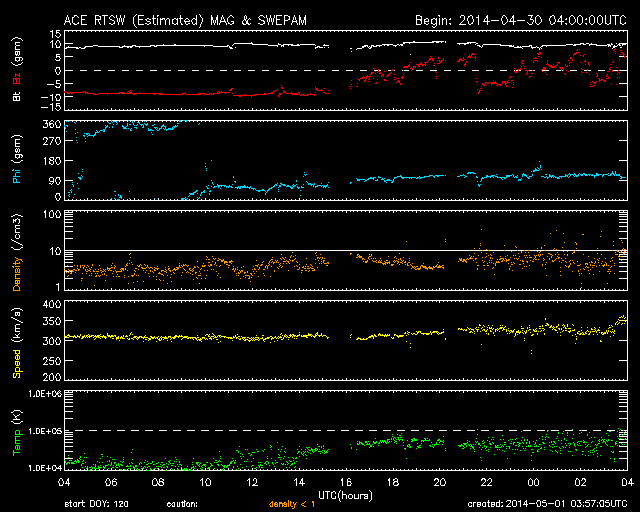This screenshot has height=512, width=640.
Task: Click the cyan "Phi" axis label
Action: 17,174
